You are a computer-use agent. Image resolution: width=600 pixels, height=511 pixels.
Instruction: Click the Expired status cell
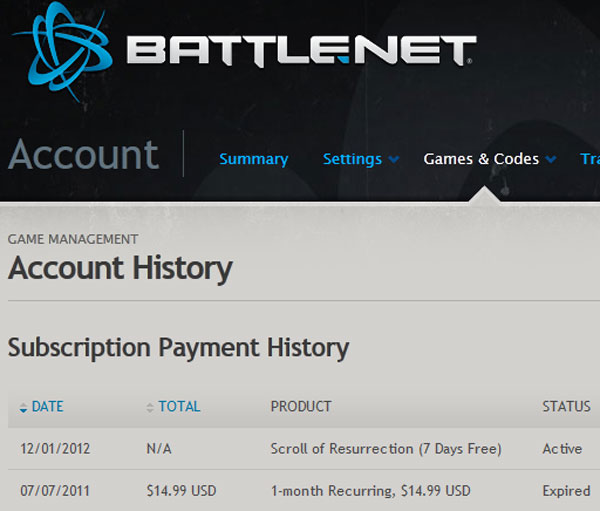click(x=566, y=491)
